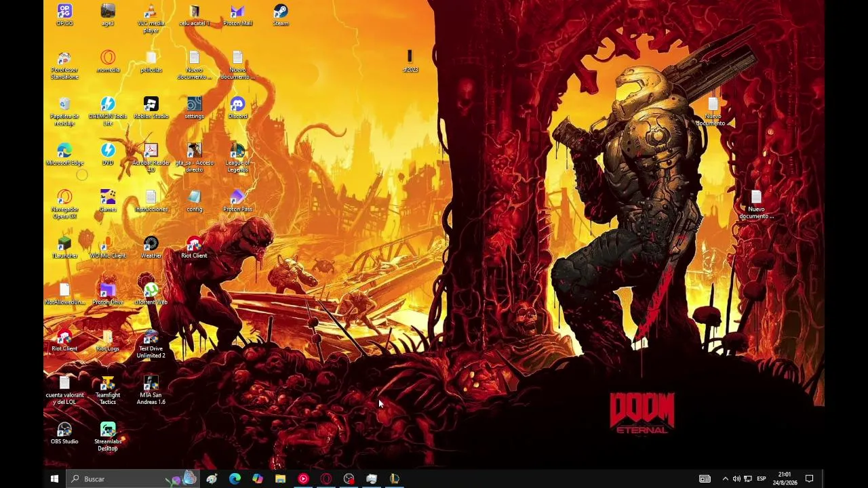This screenshot has width=868, height=488.
Task: Launch Steam from the desktop
Action: click(x=281, y=15)
